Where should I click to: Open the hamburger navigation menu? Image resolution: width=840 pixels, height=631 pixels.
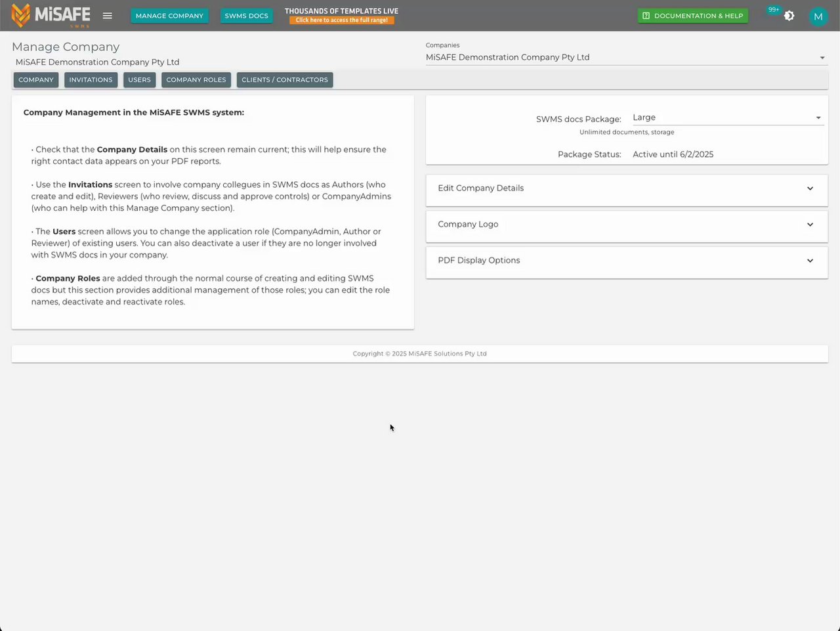click(x=108, y=16)
